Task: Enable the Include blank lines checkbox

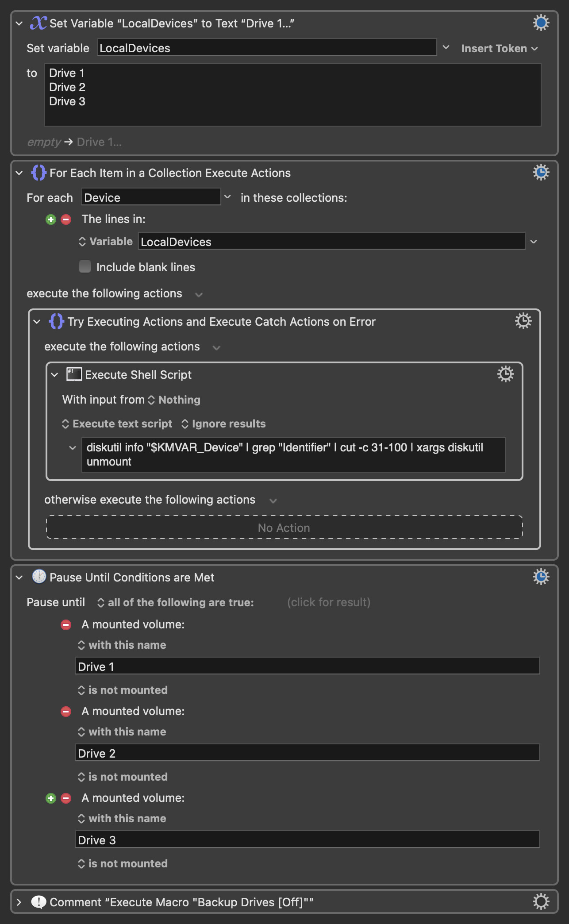Action: coord(85,266)
